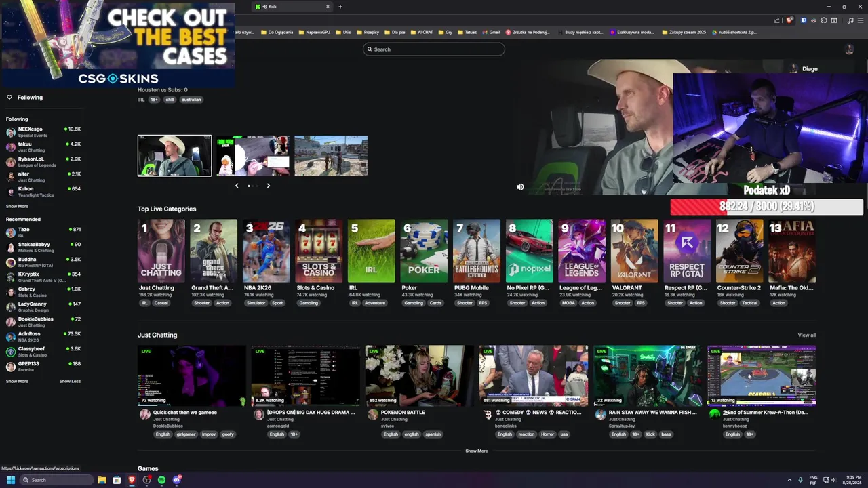
Task: Expand Following list with Show More
Action: [17, 206]
